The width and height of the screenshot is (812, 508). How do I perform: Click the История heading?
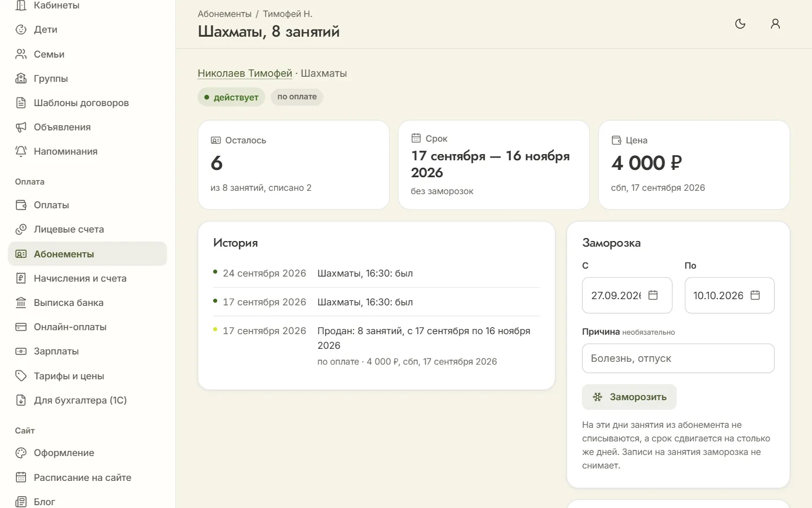236,243
